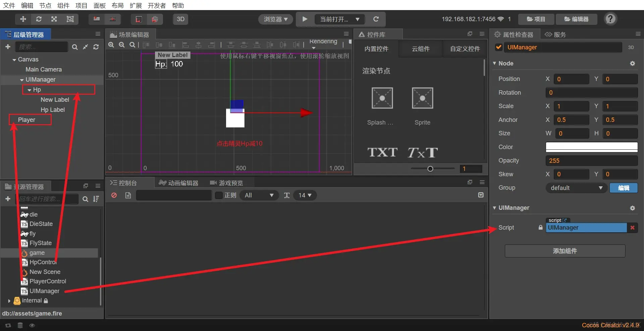644x331 pixels.
Task: Collapse the UIManager tree node
Action: pos(22,80)
